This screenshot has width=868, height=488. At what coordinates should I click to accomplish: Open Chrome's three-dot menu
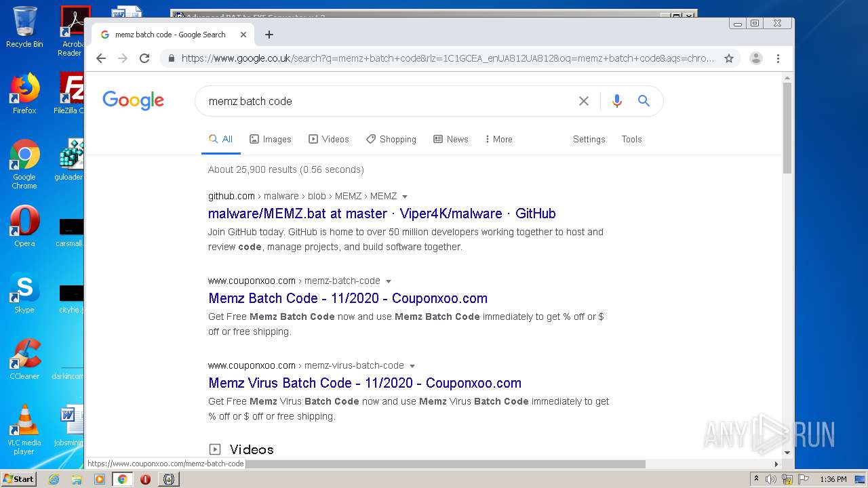coord(778,58)
